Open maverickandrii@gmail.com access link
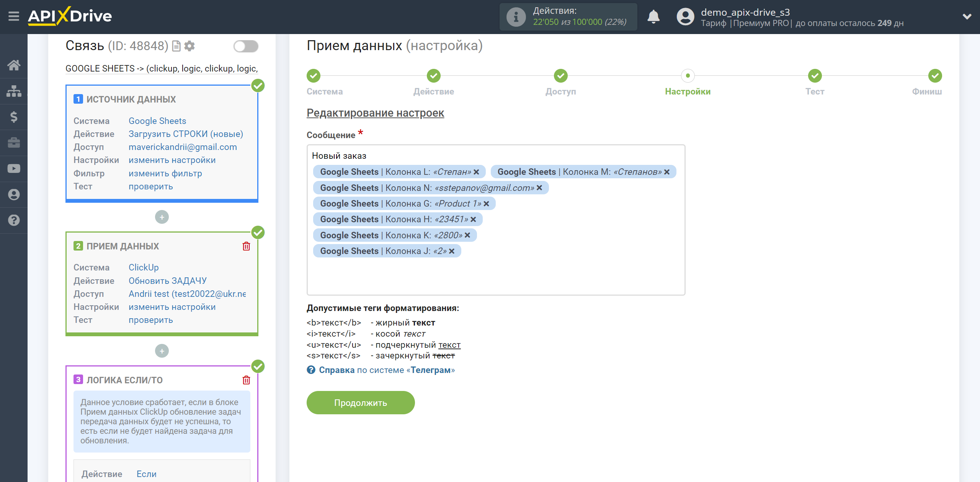 tap(183, 147)
